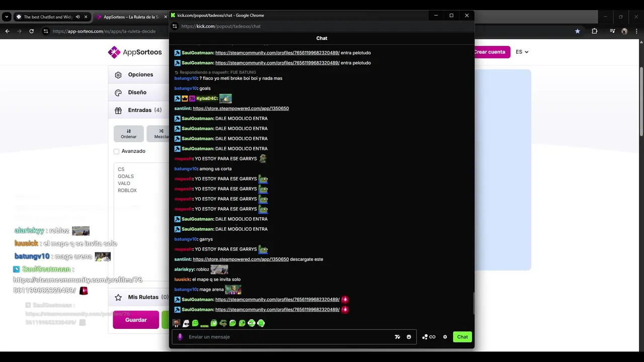Click the Entradas gift icon

coord(118,110)
